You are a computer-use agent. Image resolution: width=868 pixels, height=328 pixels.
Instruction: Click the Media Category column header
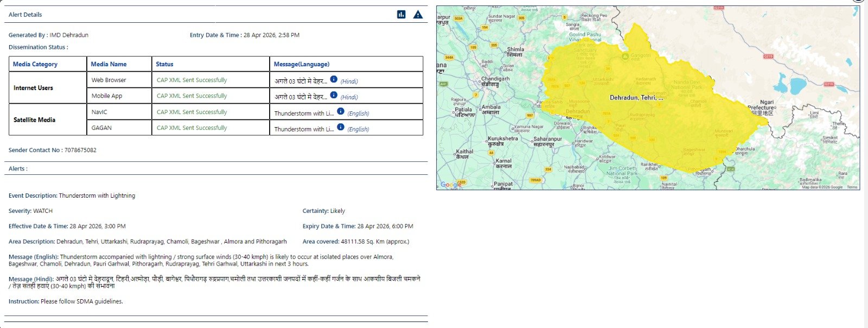click(x=35, y=64)
